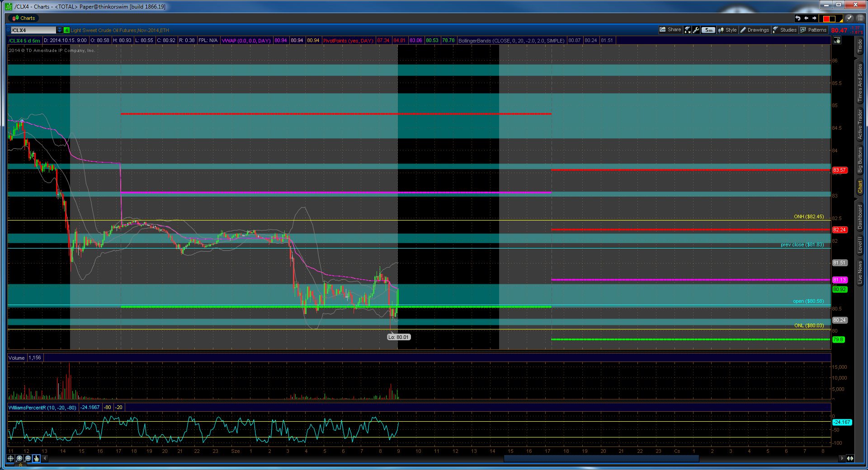Screen dimensions: 868x470
Task: Click the VWAP study label
Action: tap(246, 41)
